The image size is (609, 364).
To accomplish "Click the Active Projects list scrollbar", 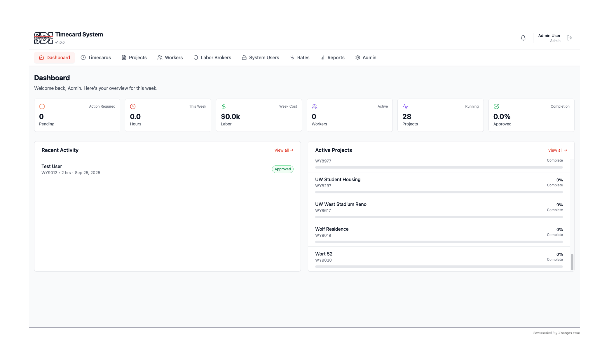I will click(572, 262).
